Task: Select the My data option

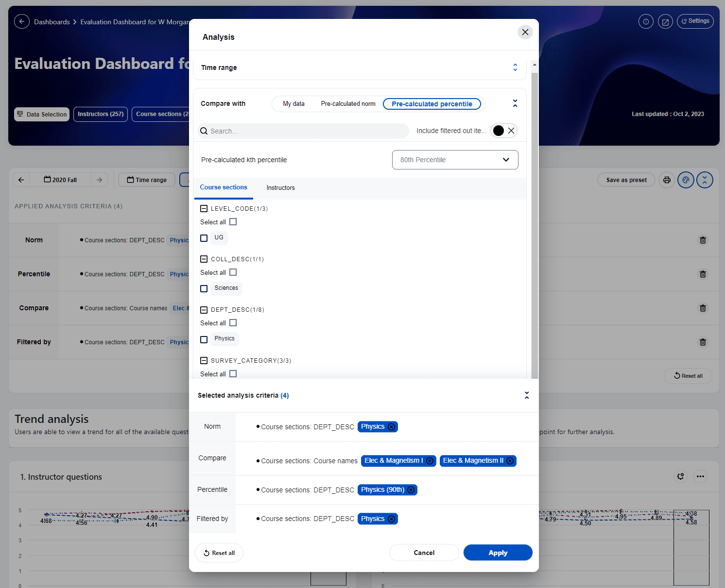Action: point(293,104)
